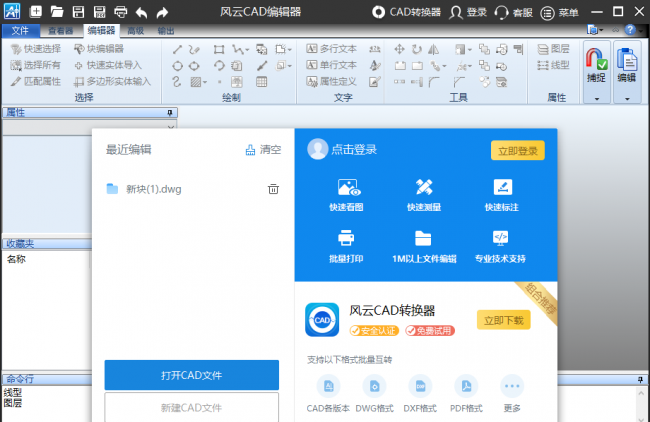The height and width of the screenshot is (422, 650).
Task: Open 批量打印 feature
Action: point(346,246)
